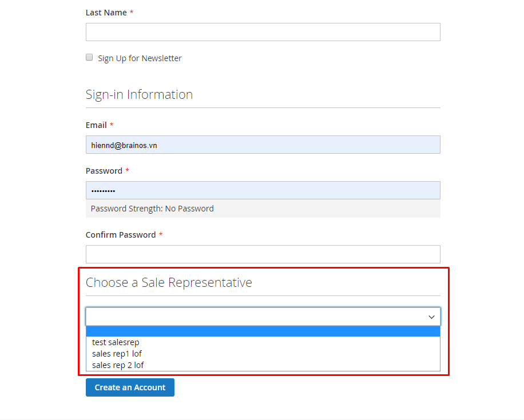This screenshot has width=524, height=420.
Task: Click the dropdown chevron arrow icon
Action: (432, 317)
